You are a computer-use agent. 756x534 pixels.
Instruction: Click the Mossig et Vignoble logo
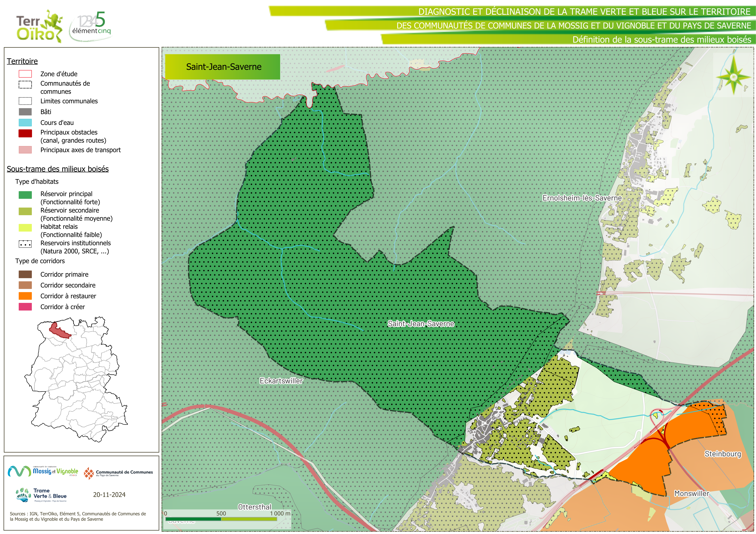click(43, 471)
